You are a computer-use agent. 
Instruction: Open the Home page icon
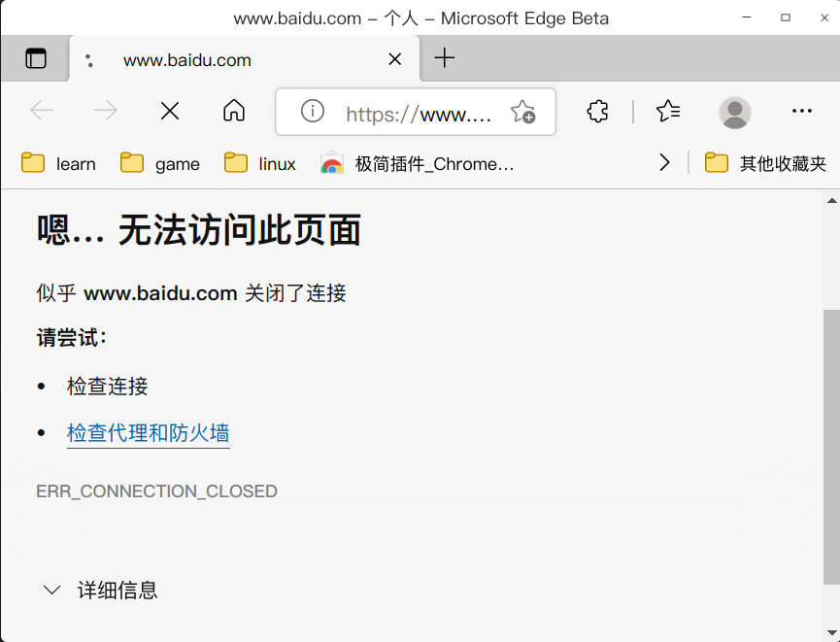(233, 111)
